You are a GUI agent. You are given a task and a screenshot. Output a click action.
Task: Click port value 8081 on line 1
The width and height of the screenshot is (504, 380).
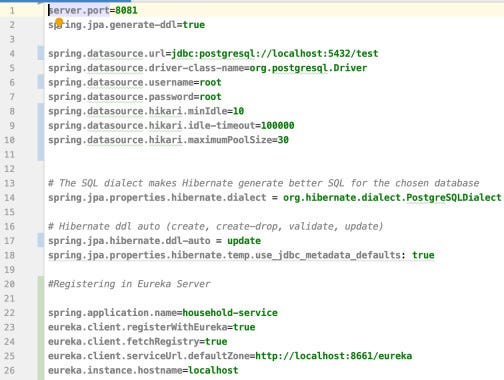pyautogui.click(x=126, y=10)
